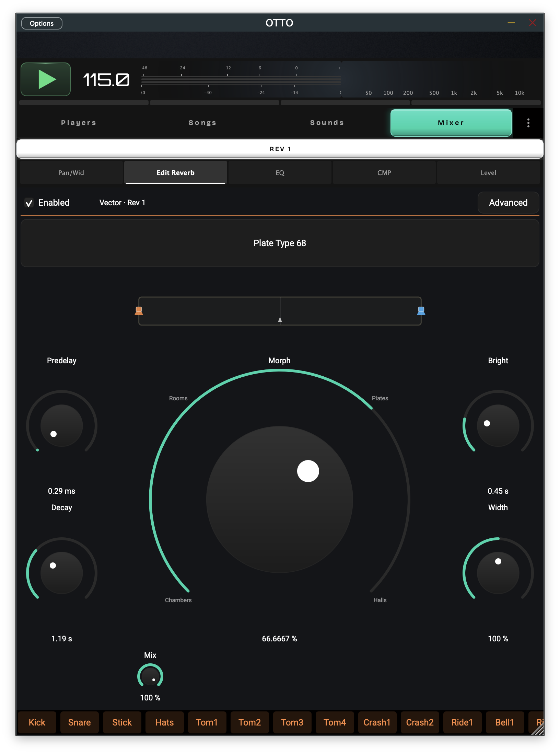Select the Tom1 channel button
The image size is (560, 754).
(x=207, y=722)
